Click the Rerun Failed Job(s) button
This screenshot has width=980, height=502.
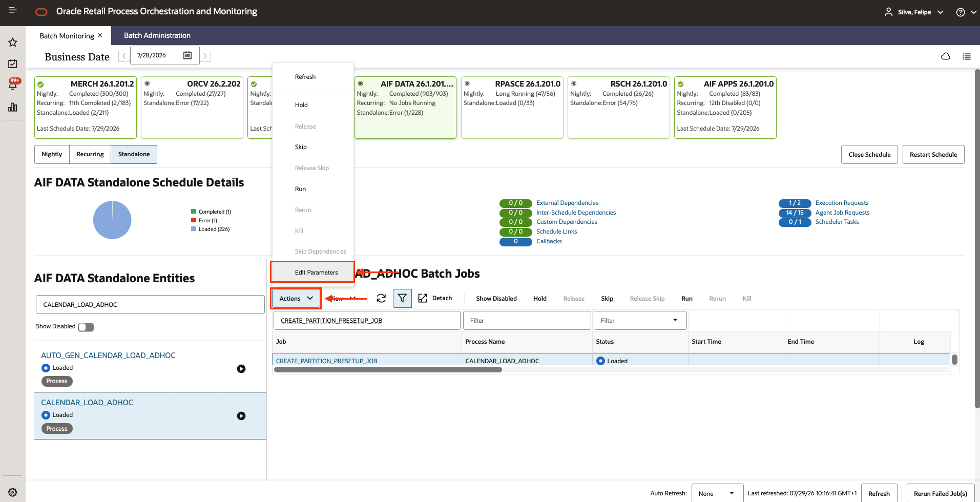(x=941, y=493)
